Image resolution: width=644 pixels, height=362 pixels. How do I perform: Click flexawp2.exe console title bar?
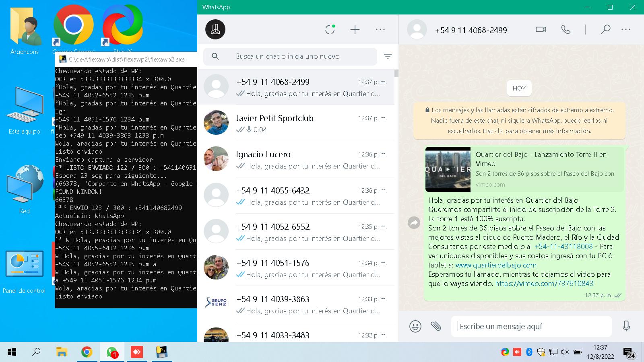[126, 59]
